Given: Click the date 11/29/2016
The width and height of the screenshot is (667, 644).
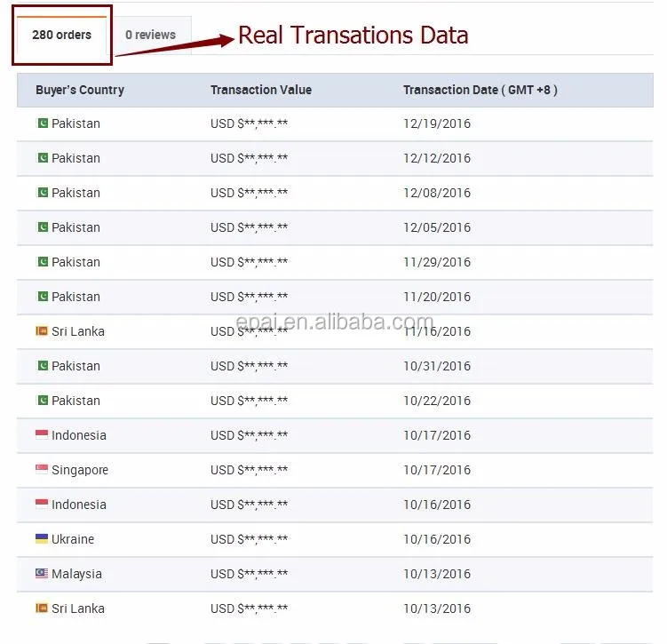Looking at the screenshot, I should click(x=437, y=262).
